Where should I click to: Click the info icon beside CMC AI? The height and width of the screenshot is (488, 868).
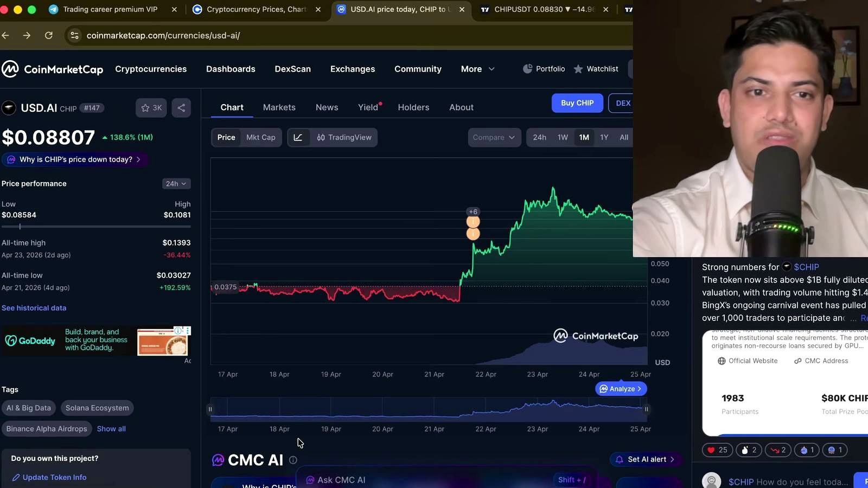[x=293, y=460]
